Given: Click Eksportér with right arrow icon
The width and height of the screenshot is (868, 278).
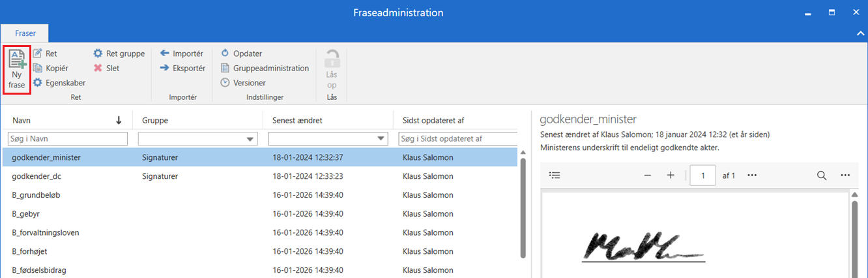Looking at the screenshot, I should (x=183, y=68).
